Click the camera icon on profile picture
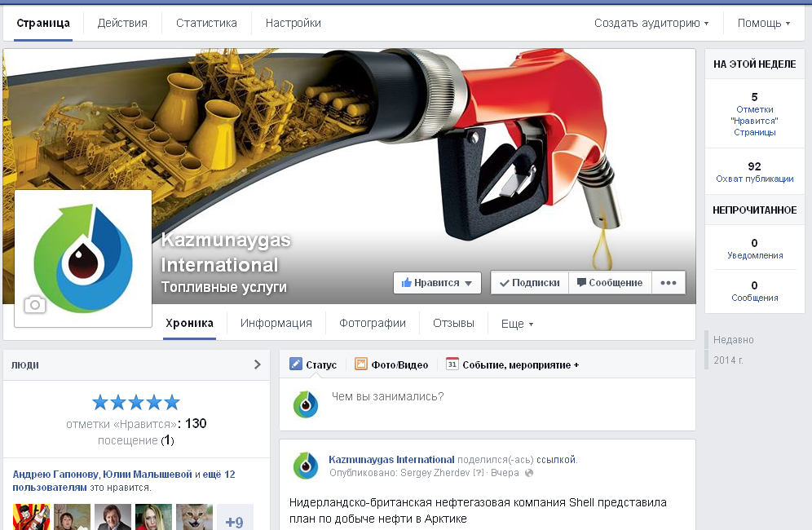The height and width of the screenshot is (530, 812). click(35, 305)
